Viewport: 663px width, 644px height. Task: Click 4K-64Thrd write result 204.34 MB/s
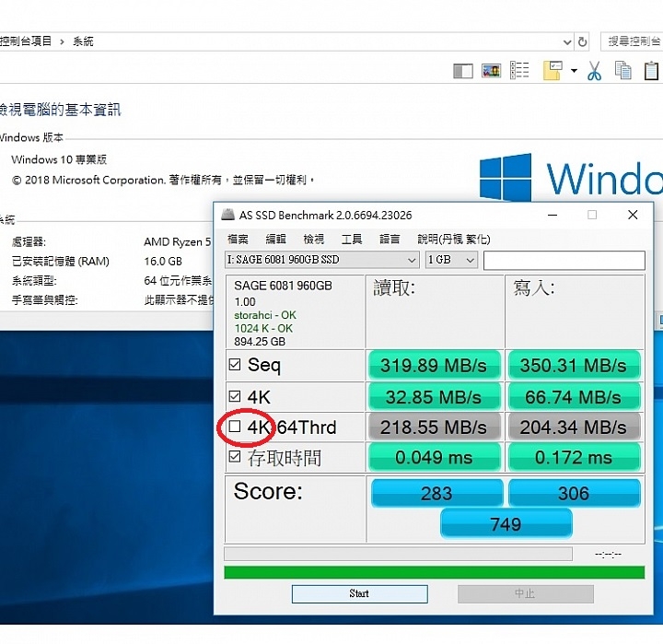(575, 427)
